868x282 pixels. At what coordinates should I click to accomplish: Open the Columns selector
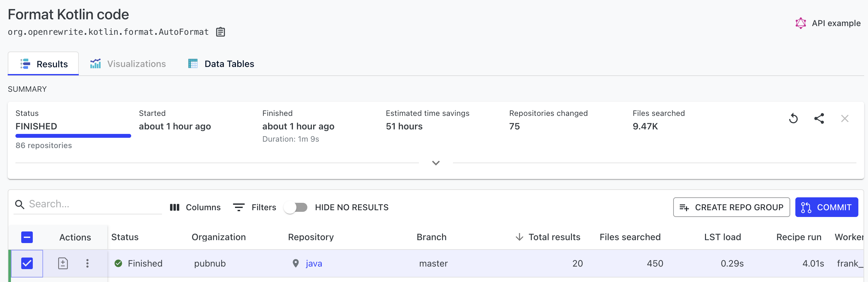click(195, 207)
